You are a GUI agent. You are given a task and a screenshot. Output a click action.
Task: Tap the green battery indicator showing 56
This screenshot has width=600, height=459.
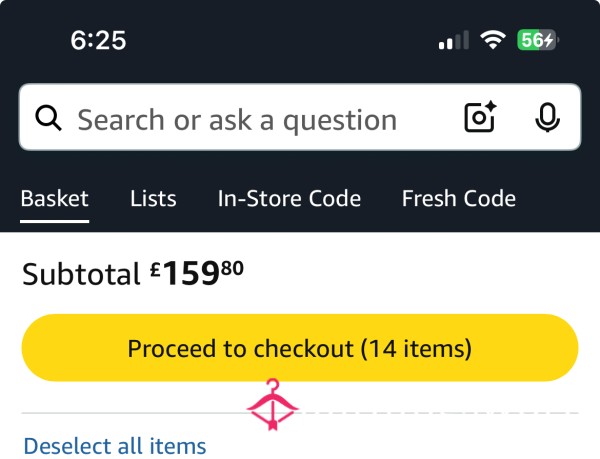(x=537, y=40)
